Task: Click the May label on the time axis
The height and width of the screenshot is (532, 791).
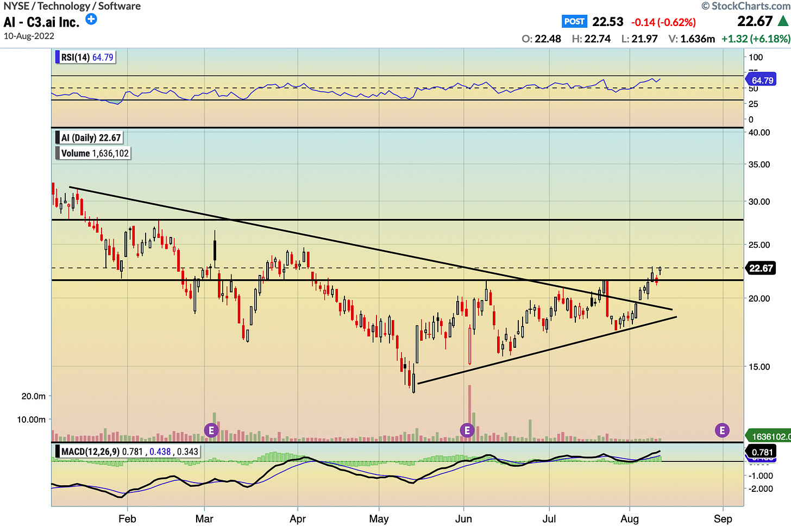Action: pos(379,519)
